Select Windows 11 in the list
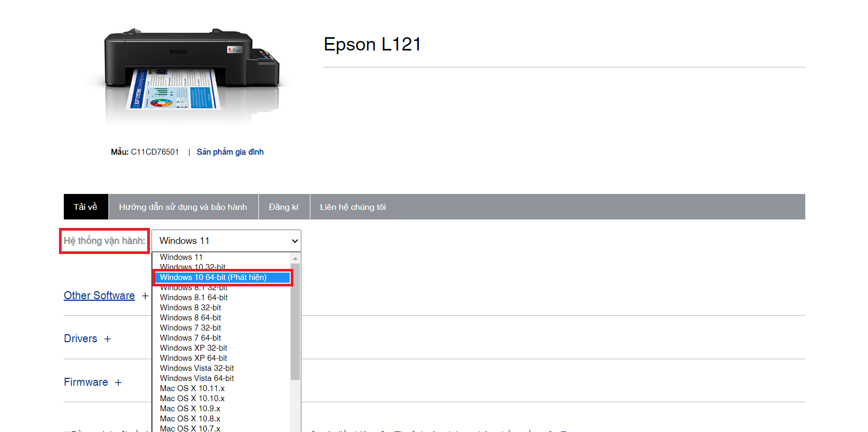The image size is (868, 432). coord(221,257)
